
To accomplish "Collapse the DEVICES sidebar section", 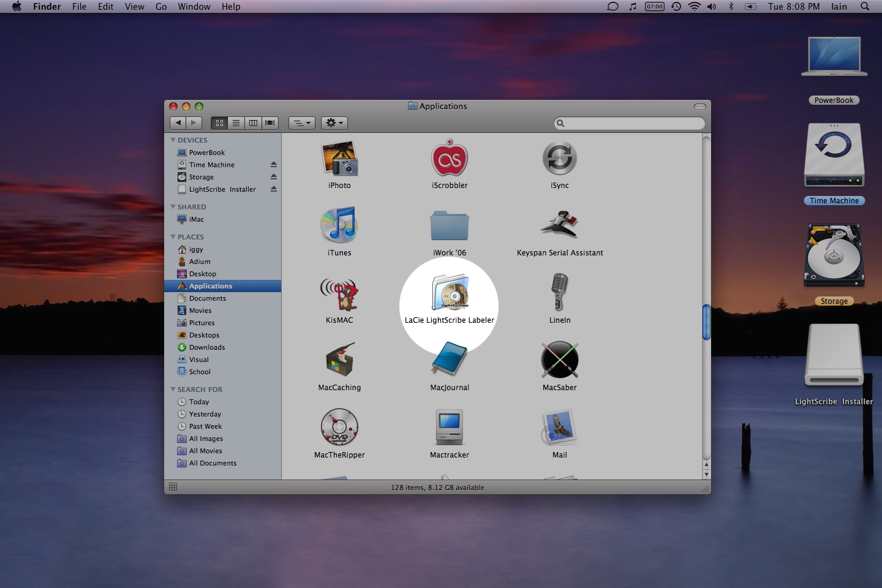I will [173, 140].
